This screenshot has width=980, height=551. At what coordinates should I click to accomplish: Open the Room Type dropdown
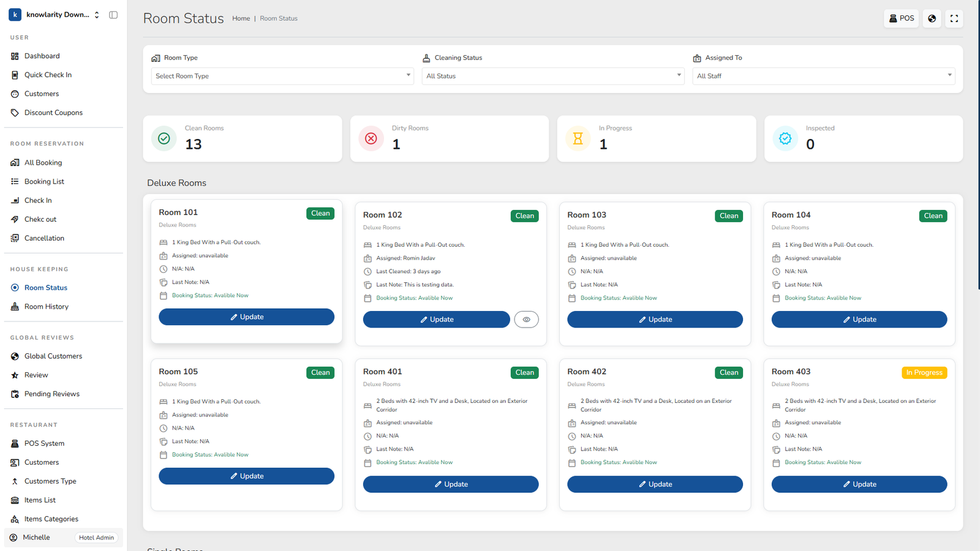coord(282,76)
